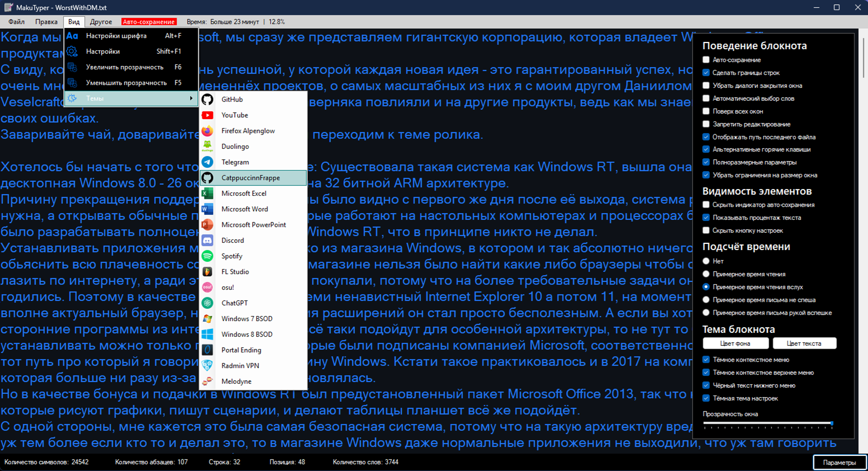Click the Цвет текста button
The width and height of the screenshot is (868, 471).
[x=804, y=343]
